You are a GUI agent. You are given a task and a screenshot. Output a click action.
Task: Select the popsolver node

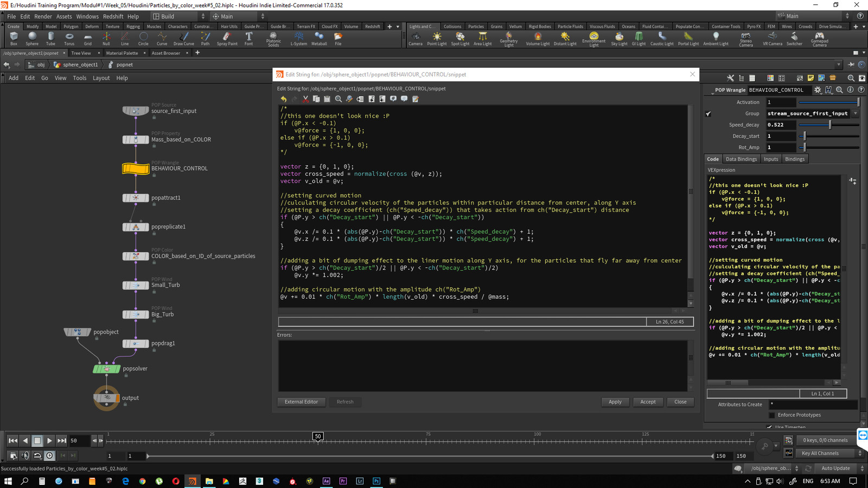click(x=106, y=369)
